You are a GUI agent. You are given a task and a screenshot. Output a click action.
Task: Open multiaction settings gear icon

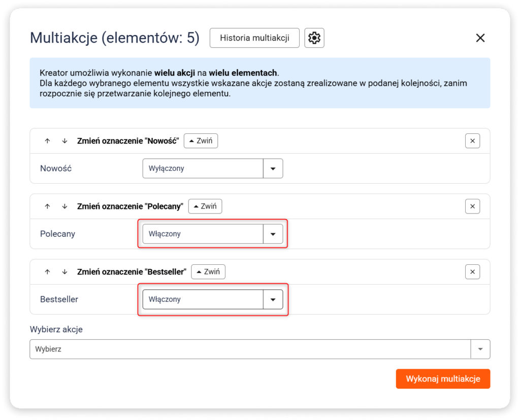point(314,38)
